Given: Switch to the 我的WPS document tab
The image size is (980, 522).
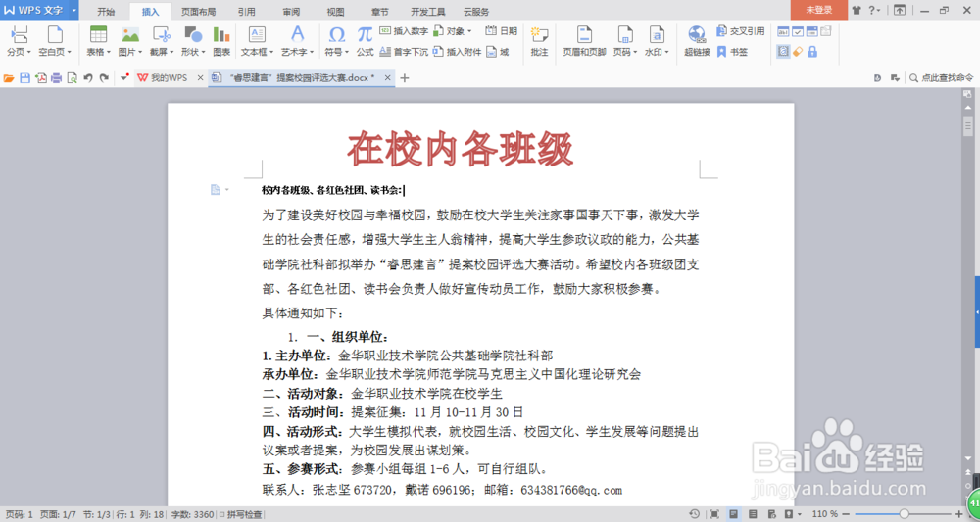Looking at the screenshot, I should pyautogui.click(x=169, y=78).
